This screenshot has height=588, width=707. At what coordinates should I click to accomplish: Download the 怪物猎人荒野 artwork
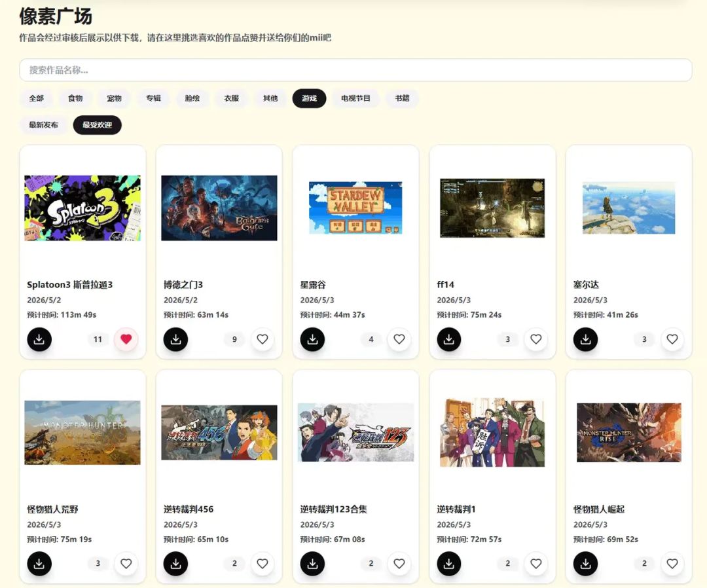[x=39, y=564]
